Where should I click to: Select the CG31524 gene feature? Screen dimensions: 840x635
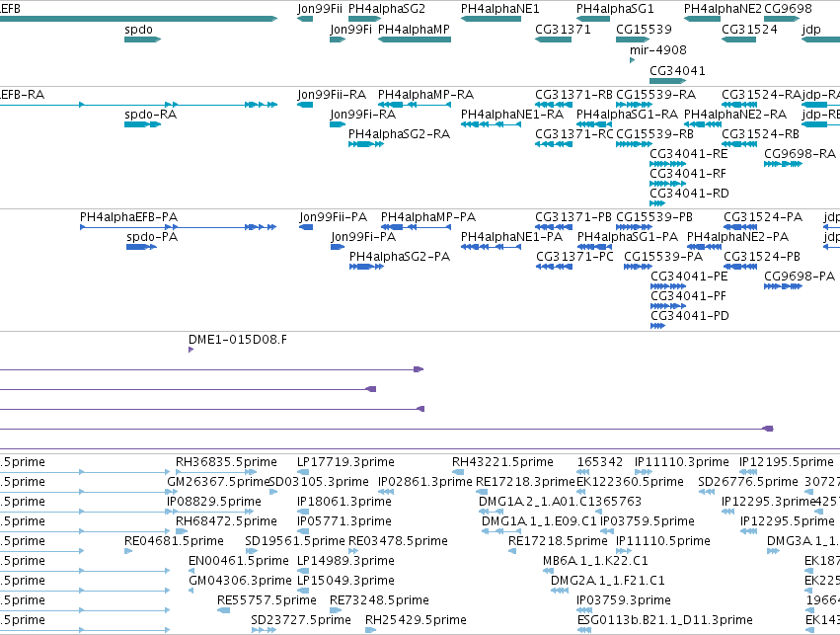click(x=738, y=40)
